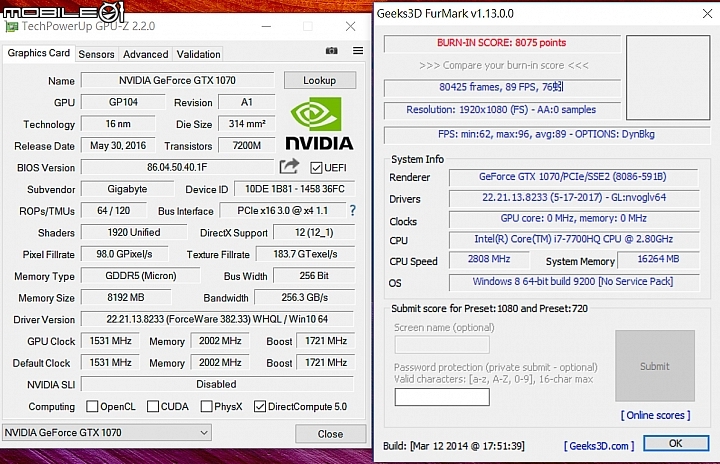Click the Transistors value 7200M
720x464 pixels.
247,146
